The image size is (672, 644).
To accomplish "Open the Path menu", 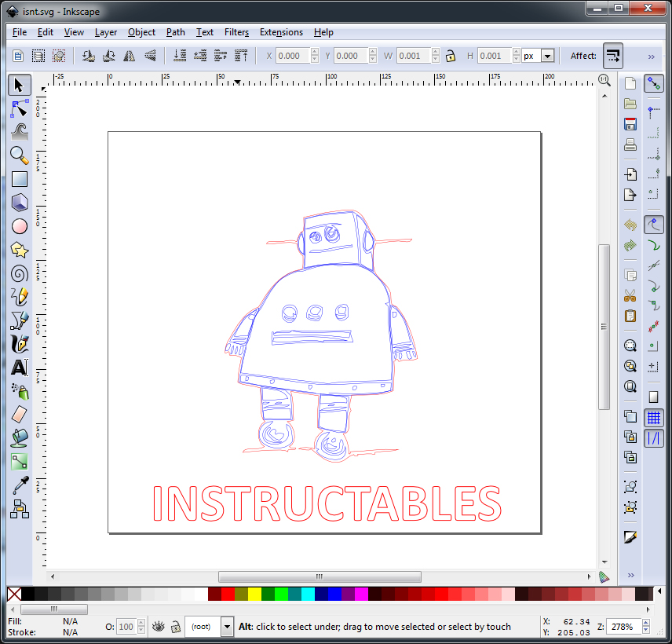I will [175, 32].
